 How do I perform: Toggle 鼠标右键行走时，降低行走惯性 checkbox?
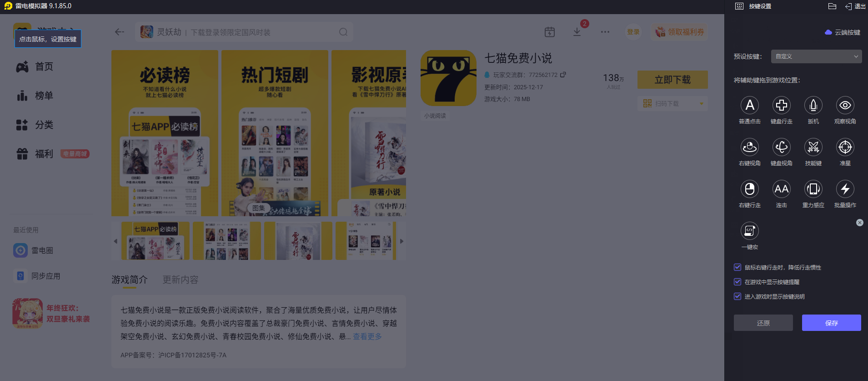tap(738, 267)
